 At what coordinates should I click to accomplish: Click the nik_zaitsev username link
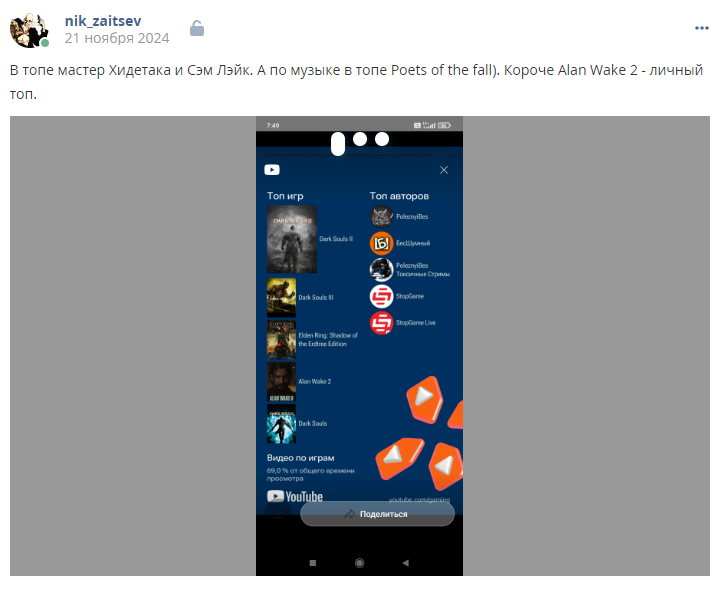click(x=103, y=21)
